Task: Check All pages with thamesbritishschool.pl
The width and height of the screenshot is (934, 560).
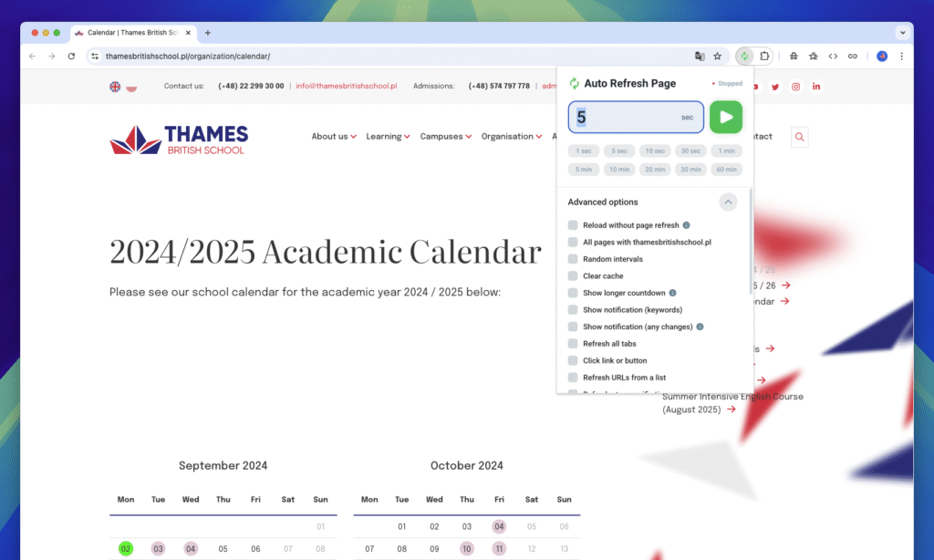Action: pyautogui.click(x=573, y=242)
